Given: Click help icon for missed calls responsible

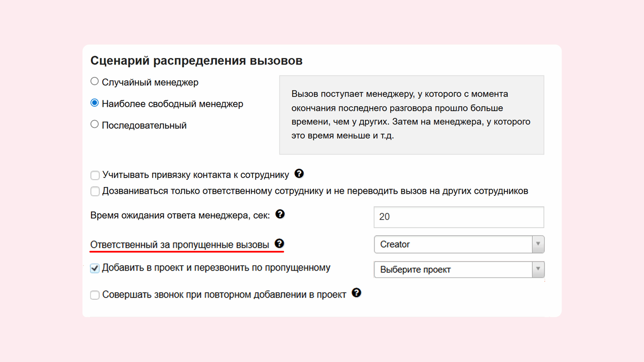Looking at the screenshot, I should (279, 243).
